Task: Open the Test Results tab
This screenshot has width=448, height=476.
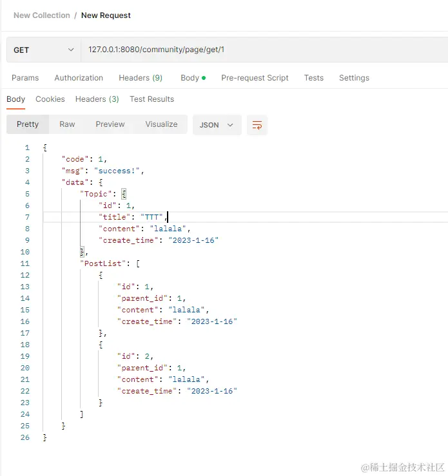Action: [x=152, y=99]
